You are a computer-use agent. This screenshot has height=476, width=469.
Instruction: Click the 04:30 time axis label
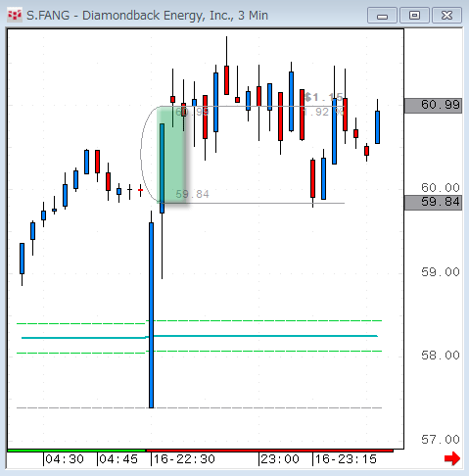[x=65, y=459]
